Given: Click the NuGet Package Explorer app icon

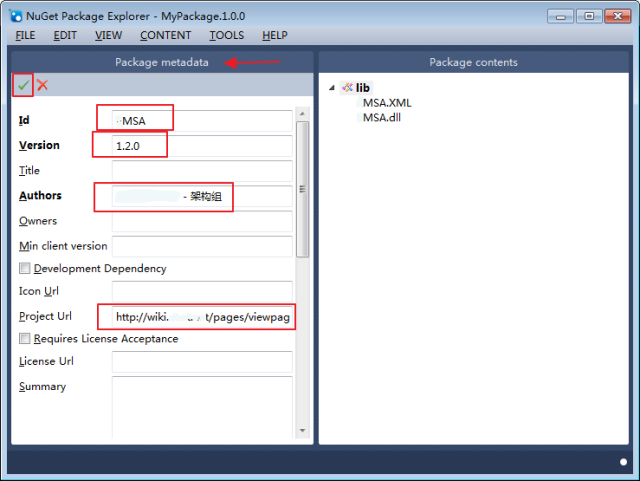Looking at the screenshot, I should [16, 16].
